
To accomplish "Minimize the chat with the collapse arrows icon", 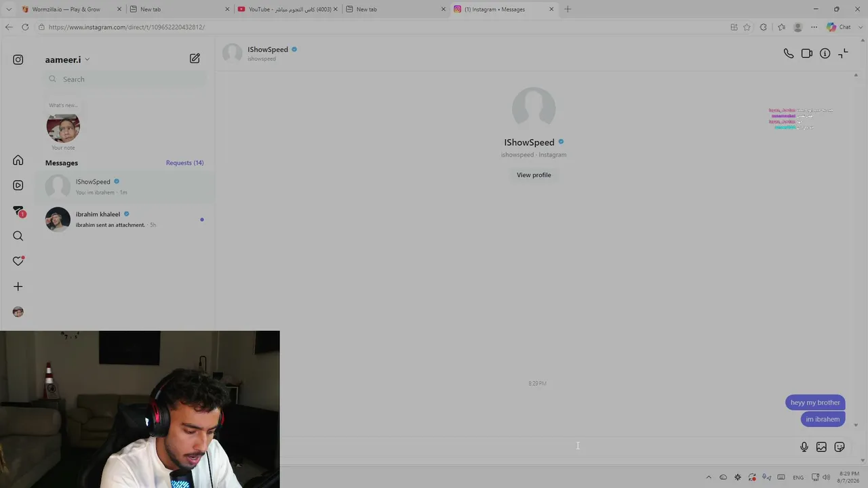I will (843, 54).
